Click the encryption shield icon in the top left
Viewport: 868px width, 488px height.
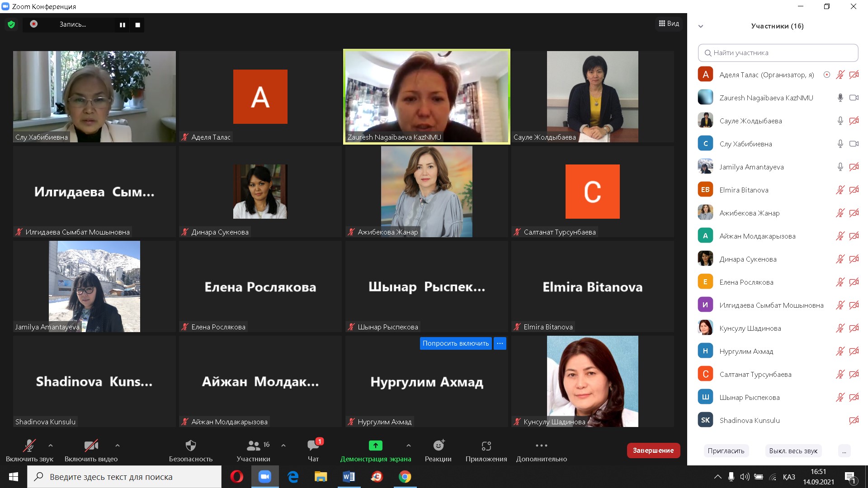[x=11, y=24]
